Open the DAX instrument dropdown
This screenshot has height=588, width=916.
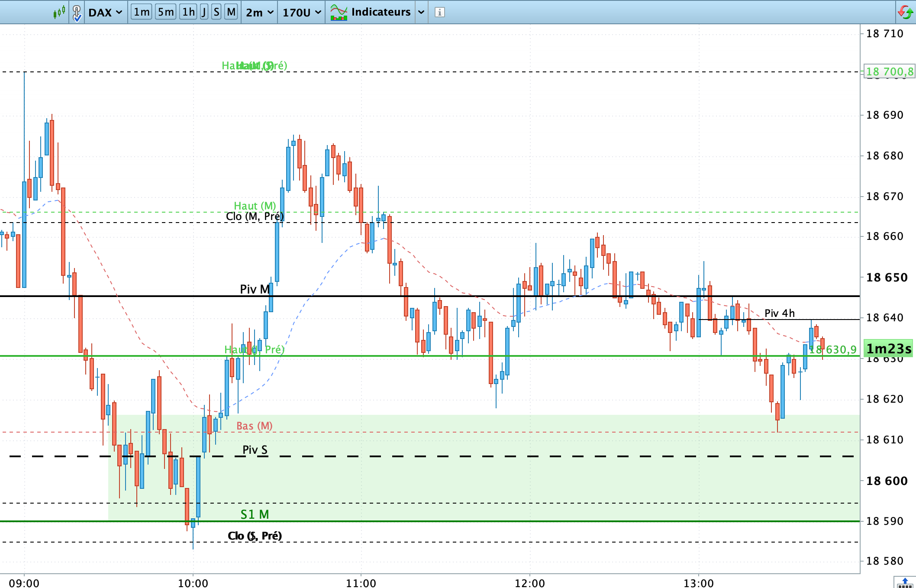pos(105,13)
